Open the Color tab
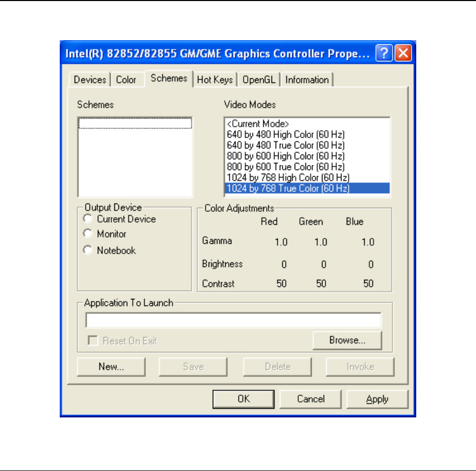Viewport: 476px width, 471px height. [x=126, y=80]
